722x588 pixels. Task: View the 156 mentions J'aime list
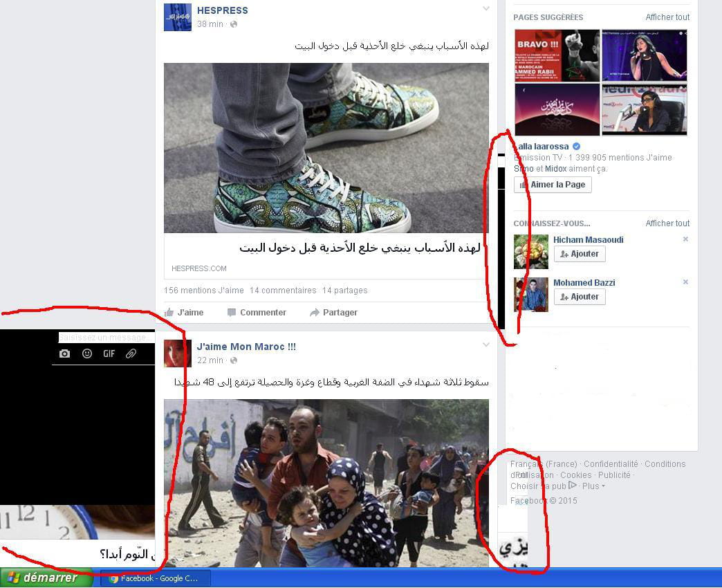pyautogui.click(x=203, y=291)
